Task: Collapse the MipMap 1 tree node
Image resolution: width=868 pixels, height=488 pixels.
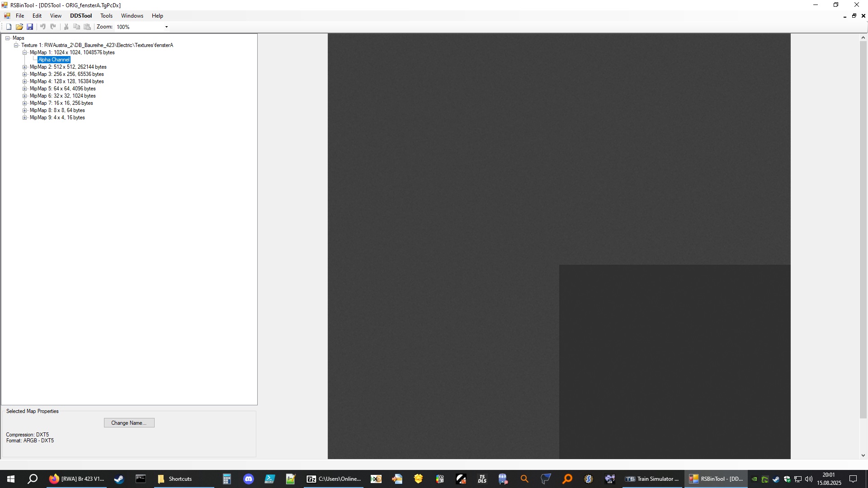Action: tap(25, 52)
